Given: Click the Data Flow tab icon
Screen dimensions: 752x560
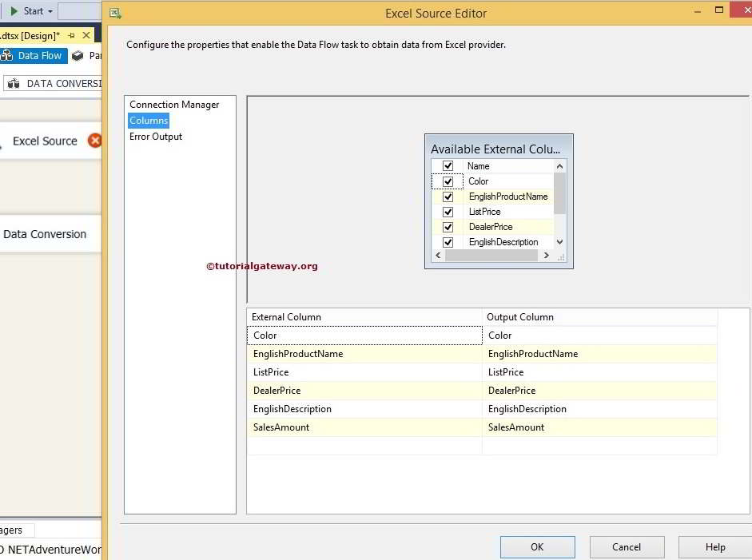Looking at the screenshot, I should (7, 56).
